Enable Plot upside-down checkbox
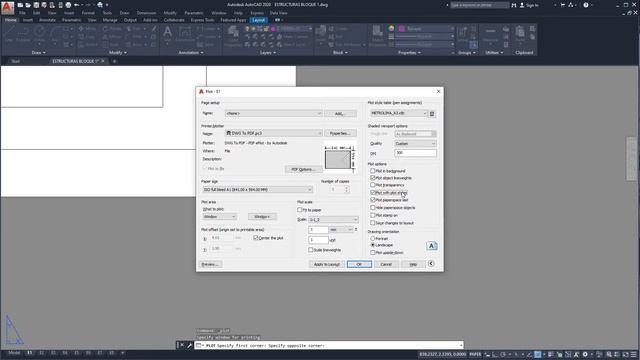 point(373,253)
